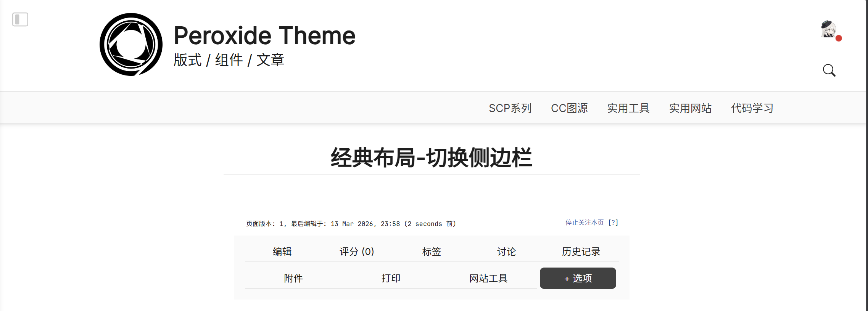Viewport: 868px width, 311px height.
Task: Open the 评分 (0) rating option
Action: click(x=357, y=252)
